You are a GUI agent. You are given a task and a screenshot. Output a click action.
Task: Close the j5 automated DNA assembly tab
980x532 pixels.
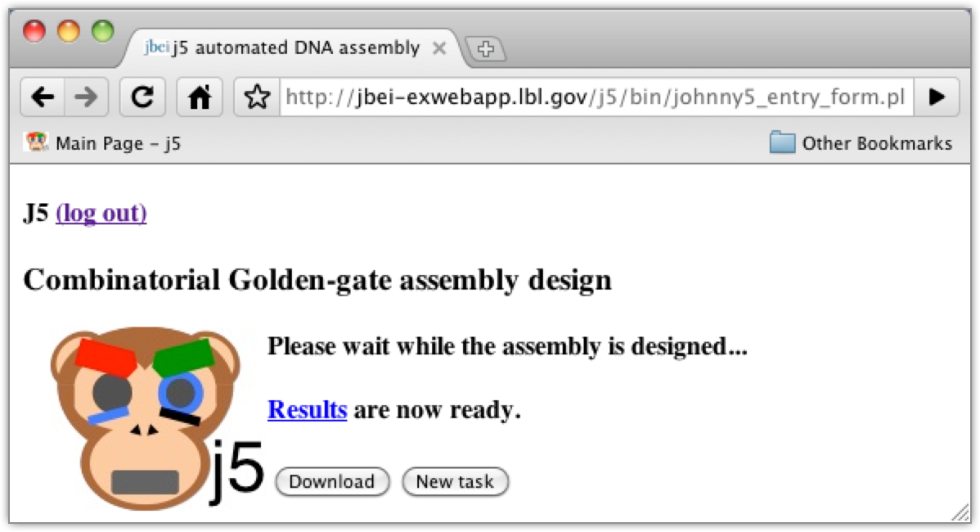tap(439, 48)
